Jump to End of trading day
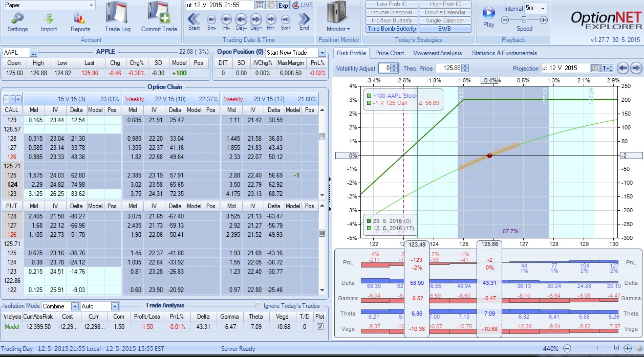Image resolution: width=644 pixels, height=357 pixels. [304, 19]
